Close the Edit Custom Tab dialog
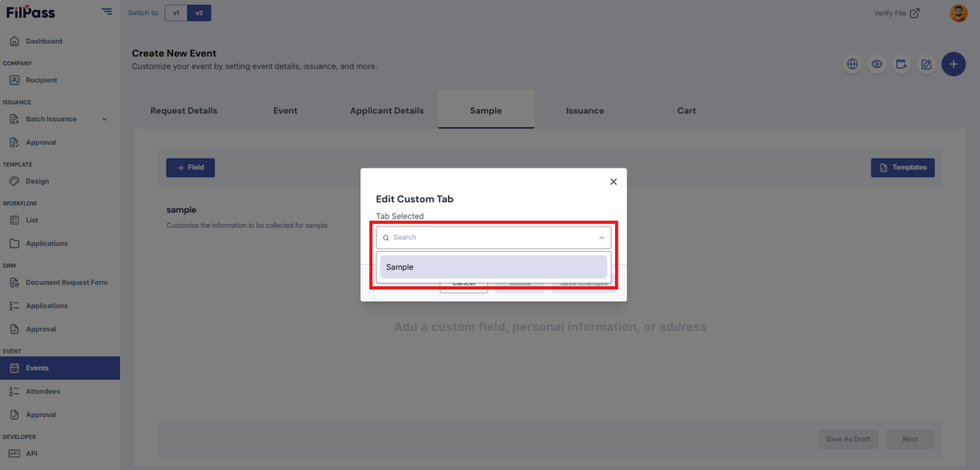 (x=613, y=181)
